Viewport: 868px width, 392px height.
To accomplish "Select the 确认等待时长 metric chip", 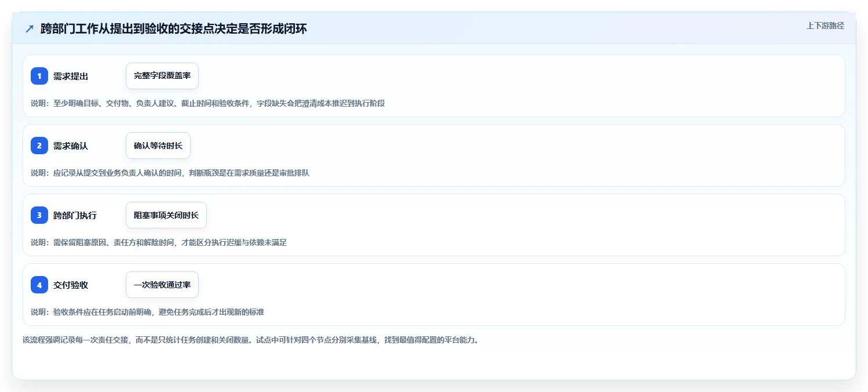I will pos(158,146).
